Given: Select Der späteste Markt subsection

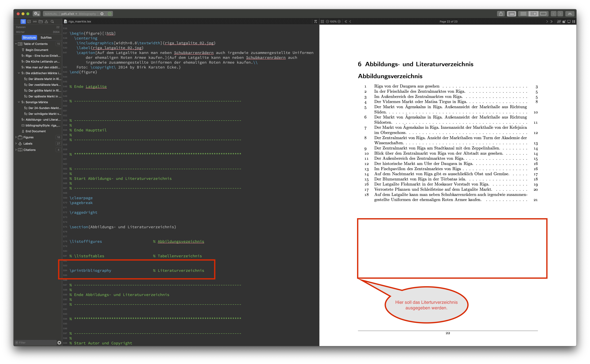Looking at the screenshot, I should [43, 96].
